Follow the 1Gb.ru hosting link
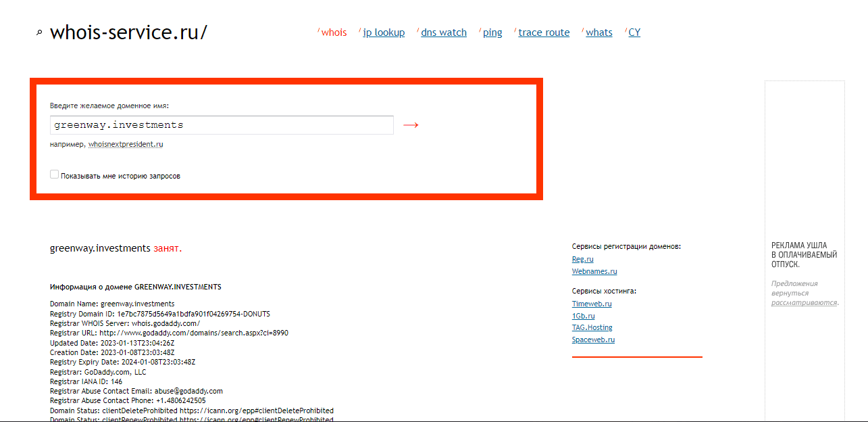This screenshot has height=422, width=868. pyautogui.click(x=584, y=316)
